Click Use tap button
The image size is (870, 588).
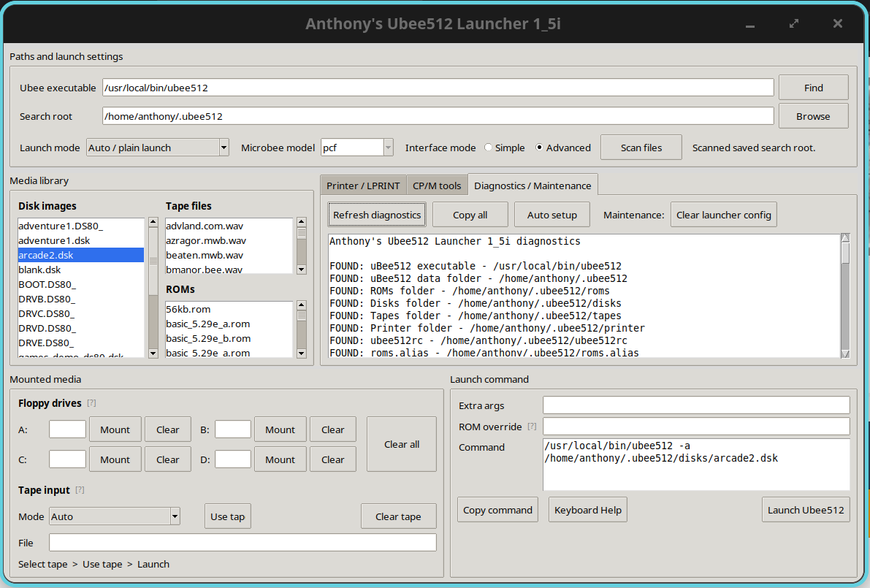point(227,516)
